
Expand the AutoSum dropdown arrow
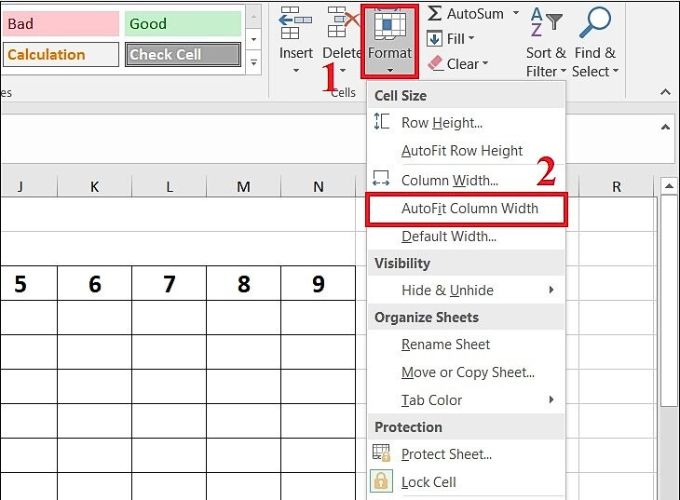(516, 13)
